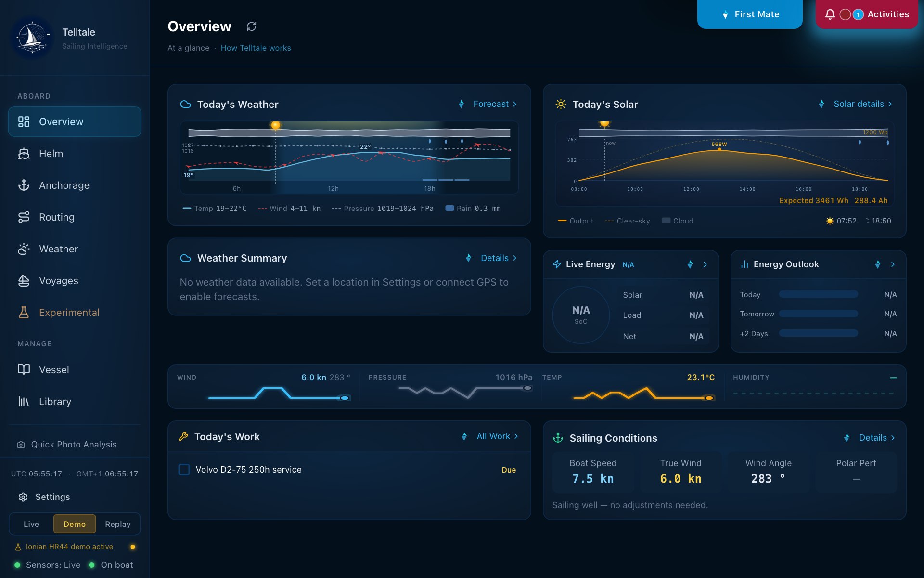Click the cloud icon beside Weather Summary

click(185, 258)
